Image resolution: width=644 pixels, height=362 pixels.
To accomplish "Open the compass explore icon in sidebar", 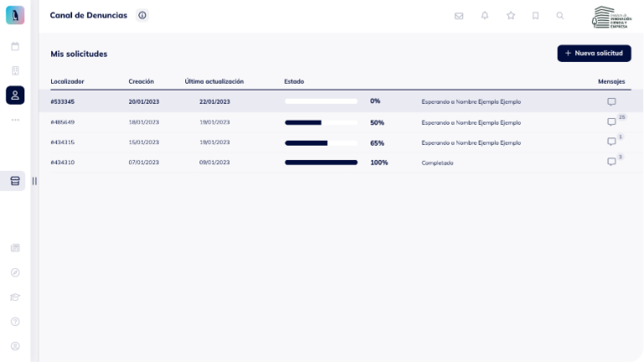I will [15, 272].
